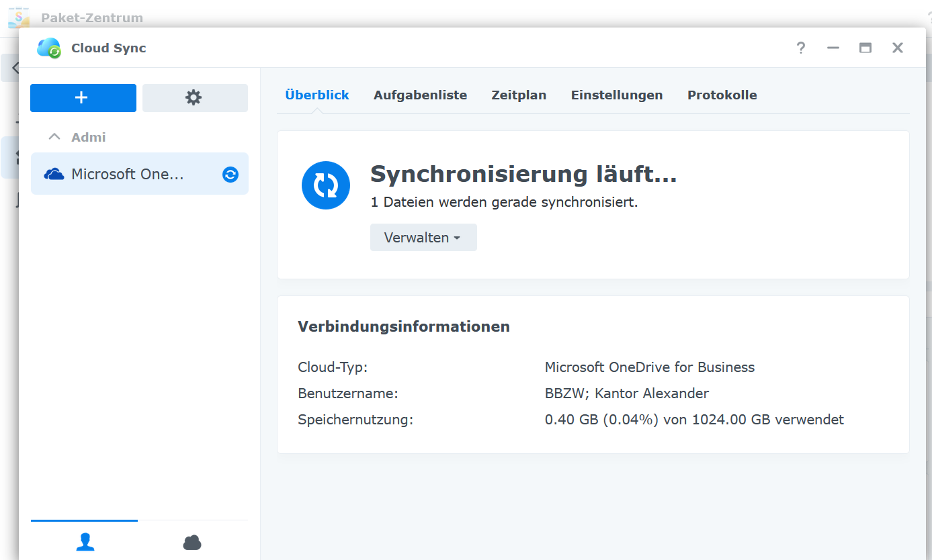Click the Paket-Zentrum icon in background window
932x560 pixels.
point(19,17)
